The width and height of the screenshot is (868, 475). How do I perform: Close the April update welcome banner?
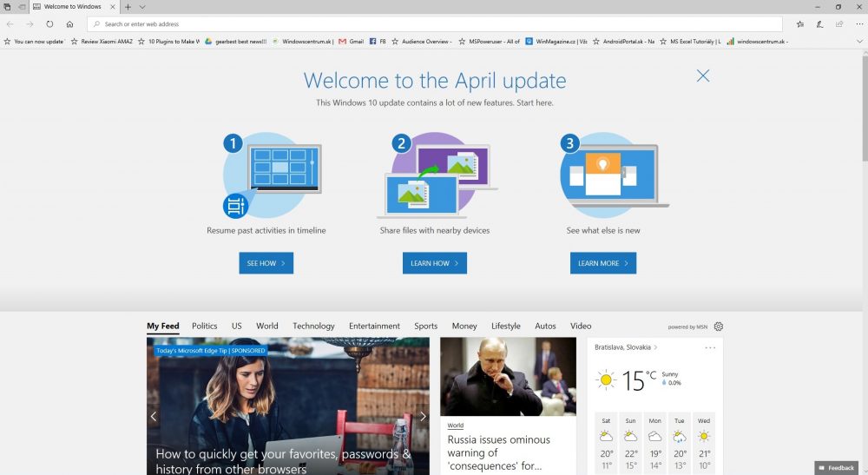[703, 76]
